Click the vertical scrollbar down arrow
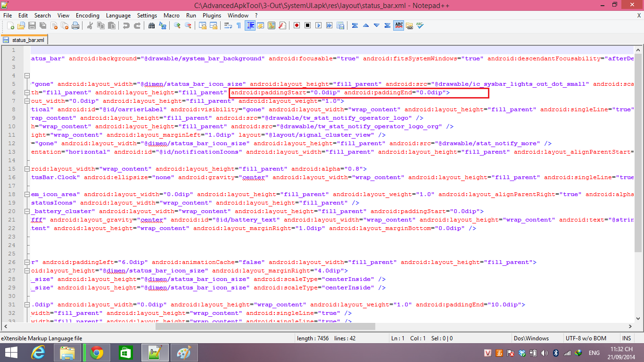This screenshot has height=362, width=644. (639, 318)
